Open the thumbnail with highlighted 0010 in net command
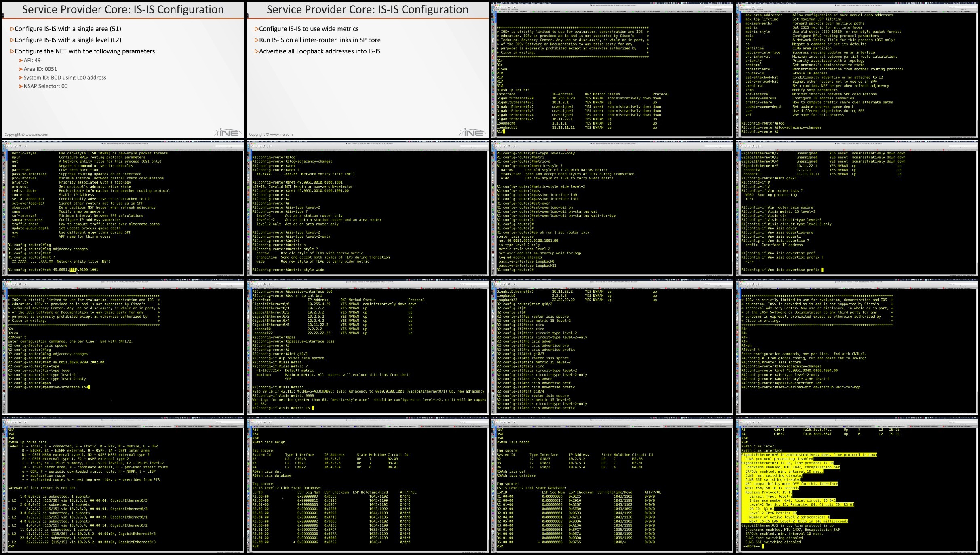Image resolution: width=980 pixels, height=555 pixels. 123,208
